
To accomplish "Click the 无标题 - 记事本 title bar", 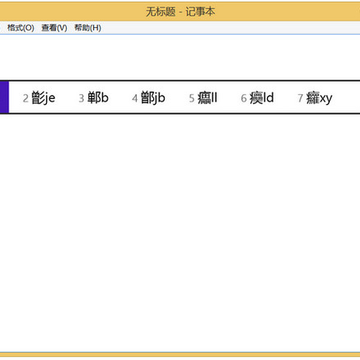I will coord(180,12).
